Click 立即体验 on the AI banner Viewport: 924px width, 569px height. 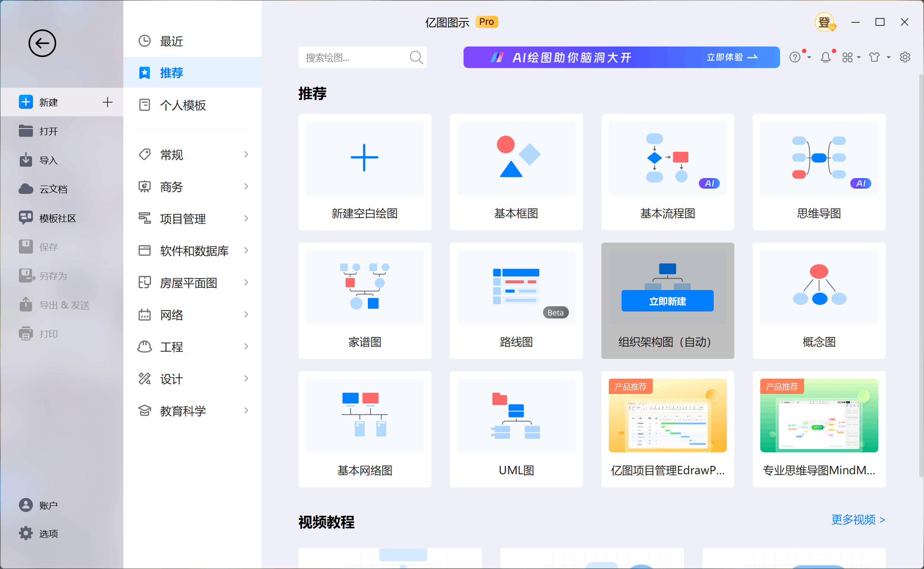tap(732, 57)
